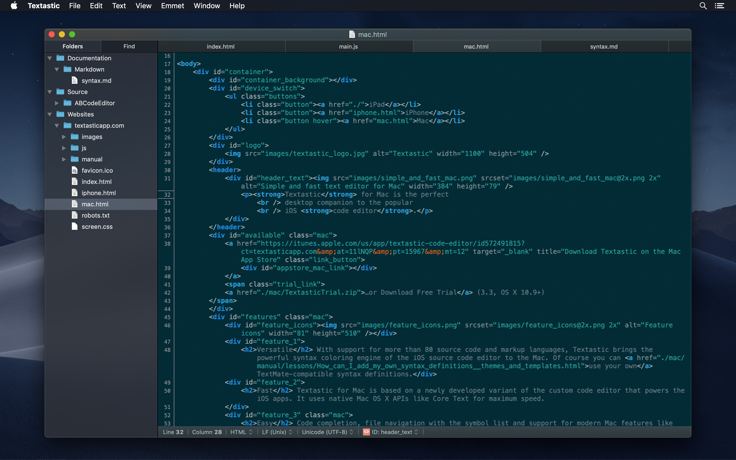Viewport: 736px width, 460px height.
Task: Click line number 38 in the gutter
Action: click(167, 244)
